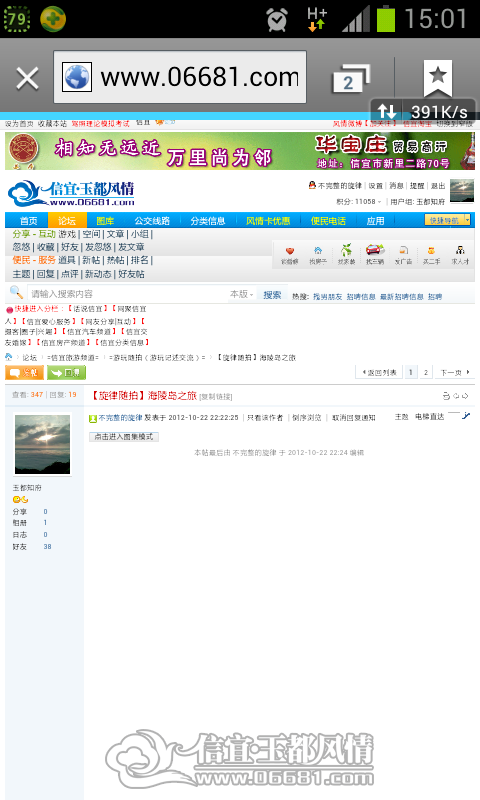Open 设置 link in user bar

pyautogui.click(x=375, y=186)
